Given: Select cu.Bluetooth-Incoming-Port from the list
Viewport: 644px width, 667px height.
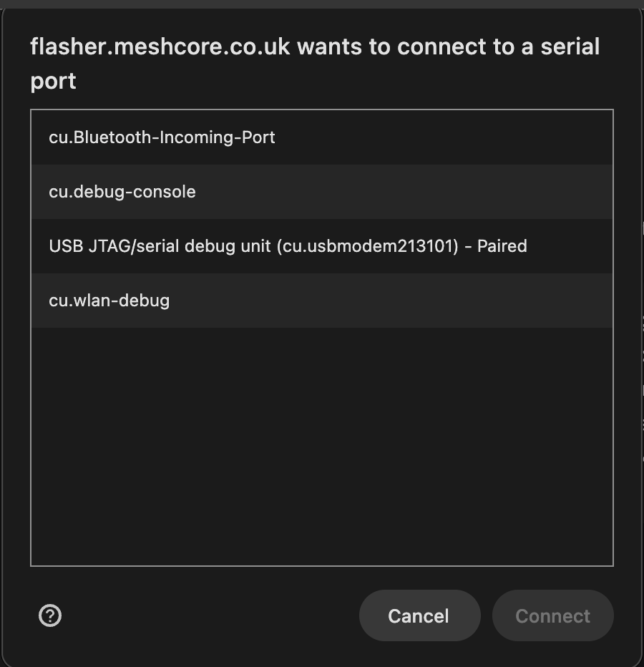Looking at the screenshot, I should click(x=162, y=137).
